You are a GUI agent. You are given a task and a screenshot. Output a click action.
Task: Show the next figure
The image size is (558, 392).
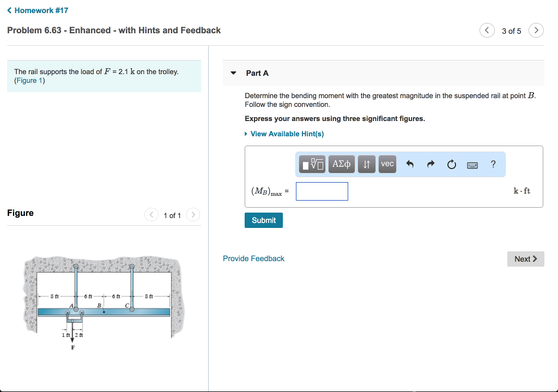(193, 215)
